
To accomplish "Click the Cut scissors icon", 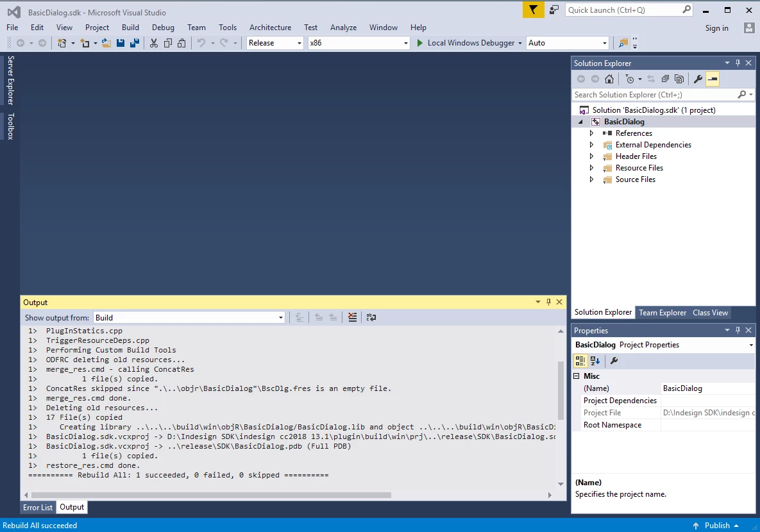I will coord(154,43).
